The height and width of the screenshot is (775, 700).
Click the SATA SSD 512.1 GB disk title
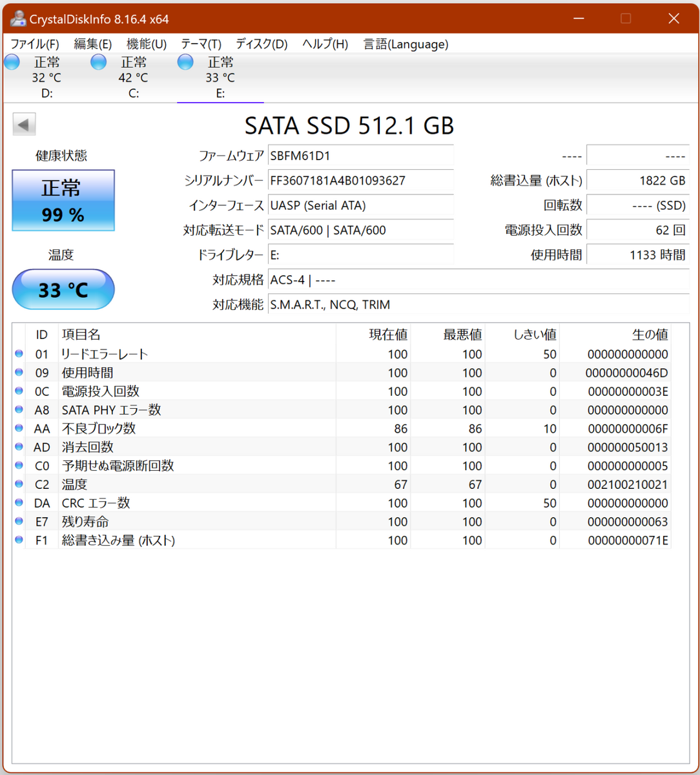point(349,125)
